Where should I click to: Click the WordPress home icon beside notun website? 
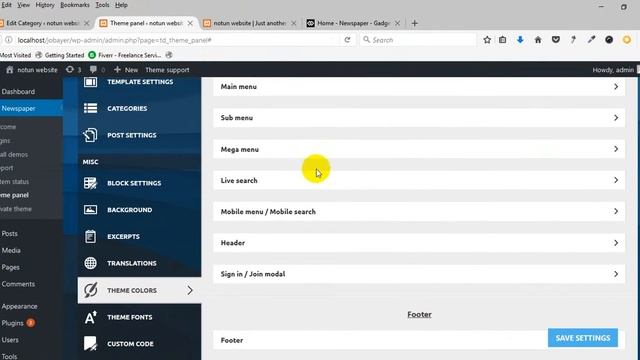point(10,70)
